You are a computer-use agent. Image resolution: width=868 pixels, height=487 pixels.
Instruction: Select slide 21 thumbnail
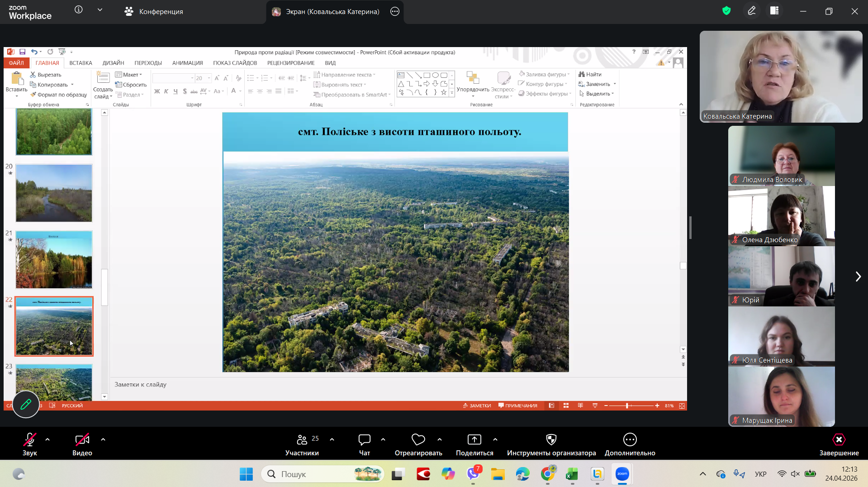coord(54,260)
